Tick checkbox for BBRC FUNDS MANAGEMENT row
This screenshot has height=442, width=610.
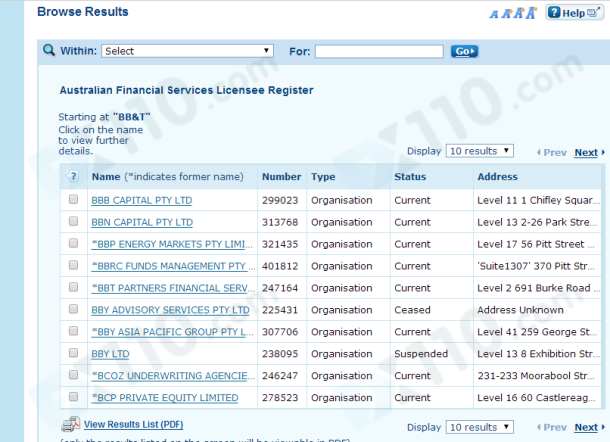[73, 265]
